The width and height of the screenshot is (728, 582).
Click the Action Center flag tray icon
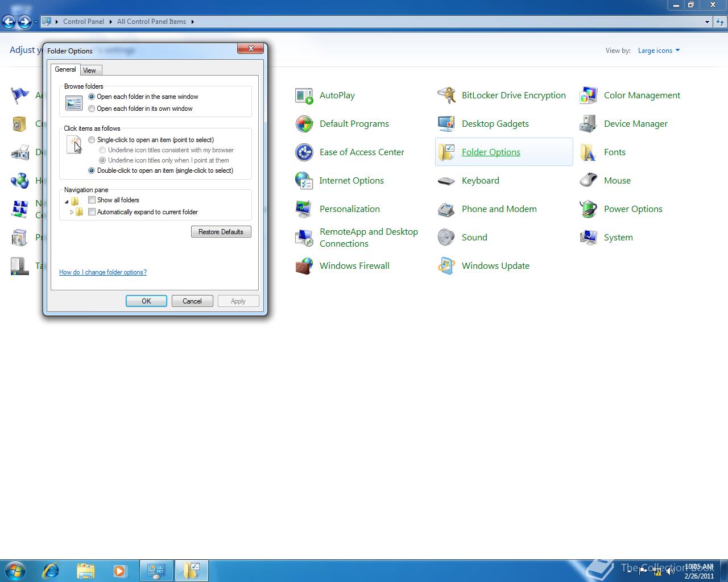[x=644, y=572]
